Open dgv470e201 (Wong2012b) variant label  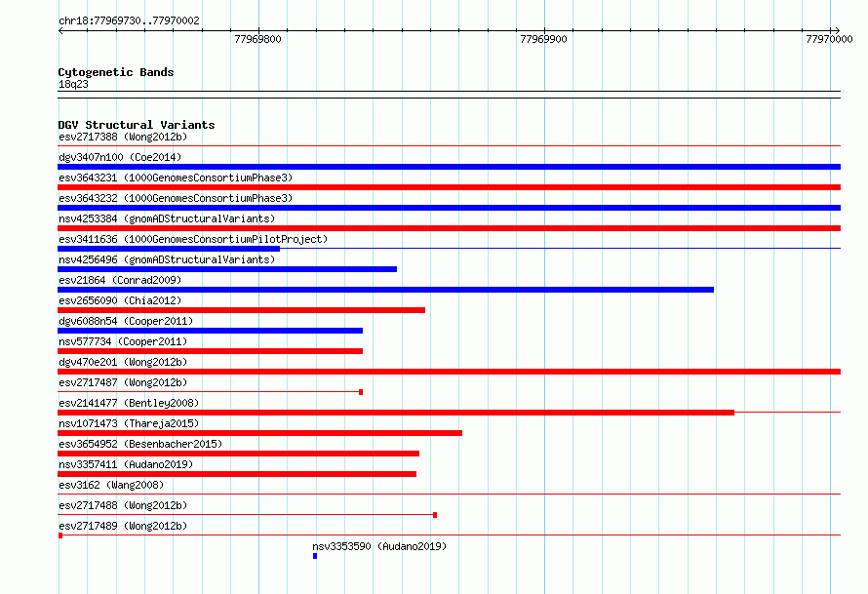point(123,362)
